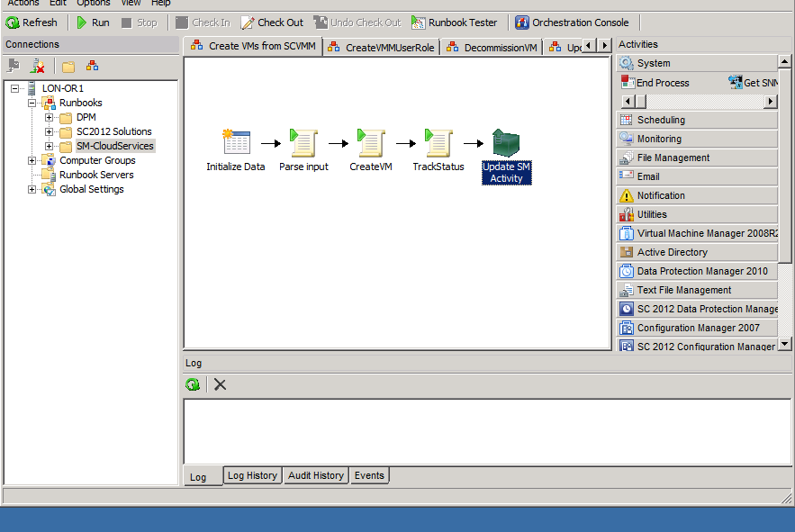
Task: Open the Audit History tab
Action: coord(316,475)
